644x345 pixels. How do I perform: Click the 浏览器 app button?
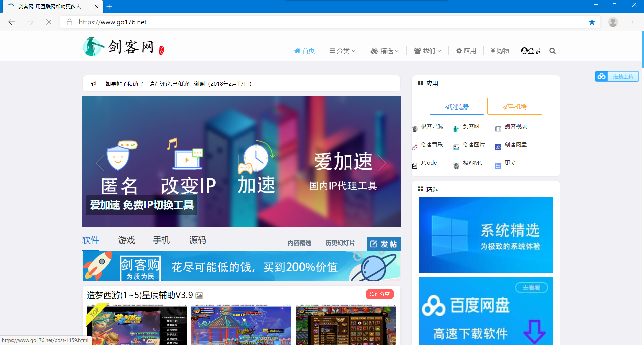(457, 106)
